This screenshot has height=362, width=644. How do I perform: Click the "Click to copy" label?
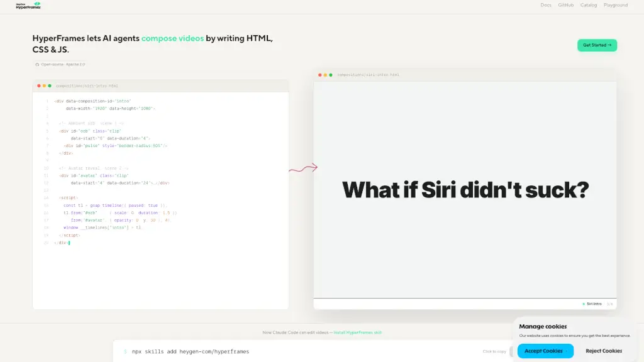(494, 352)
